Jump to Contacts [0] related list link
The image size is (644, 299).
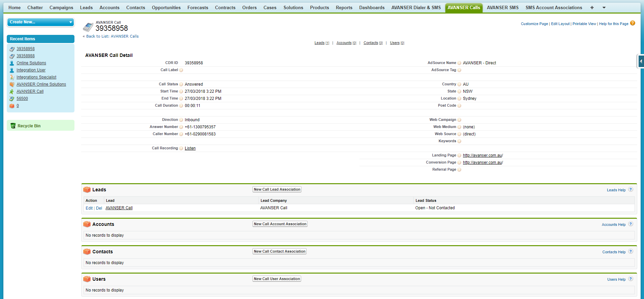373,43
